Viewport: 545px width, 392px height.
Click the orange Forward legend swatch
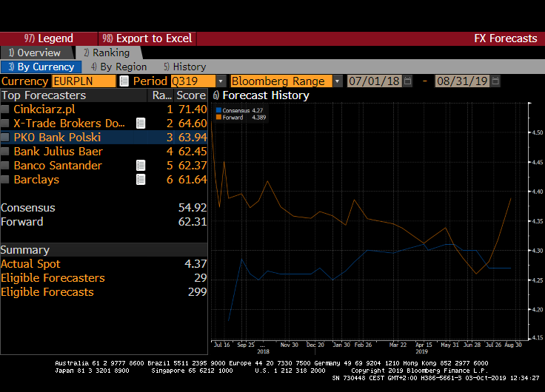click(219, 117)
